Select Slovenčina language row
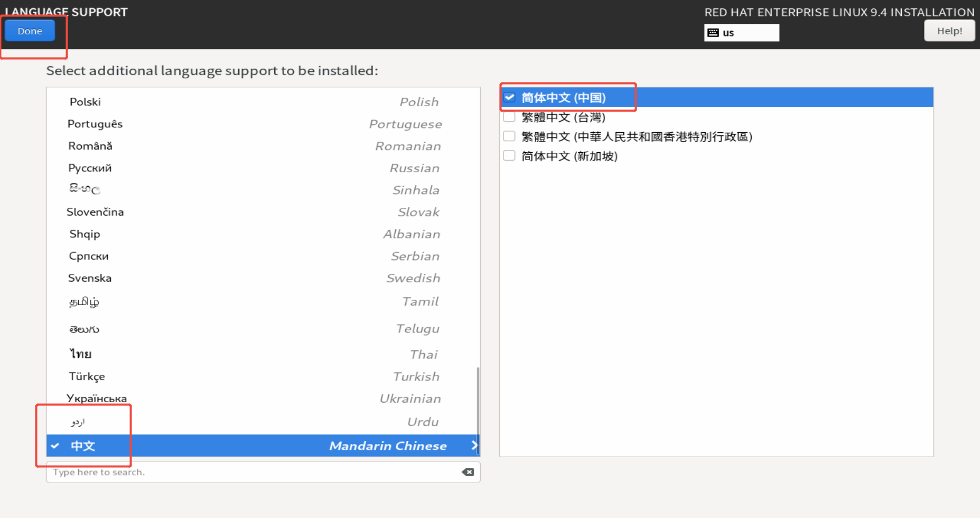Image resolution: width=980 pixels, height=518 pixels. pos(263,212)
